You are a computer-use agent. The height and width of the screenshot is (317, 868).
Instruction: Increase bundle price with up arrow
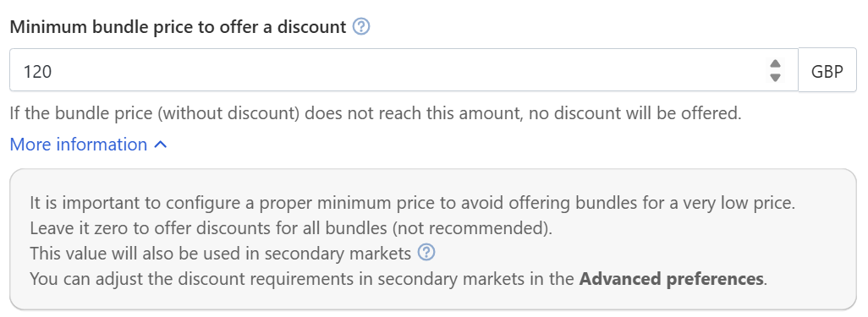pos(775,63)
